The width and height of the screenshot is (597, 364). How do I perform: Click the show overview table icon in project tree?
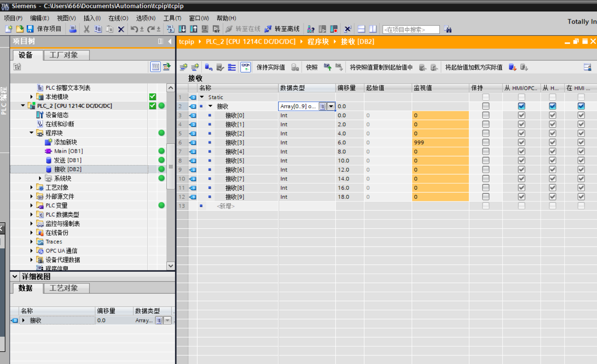[x=155, y=67]
